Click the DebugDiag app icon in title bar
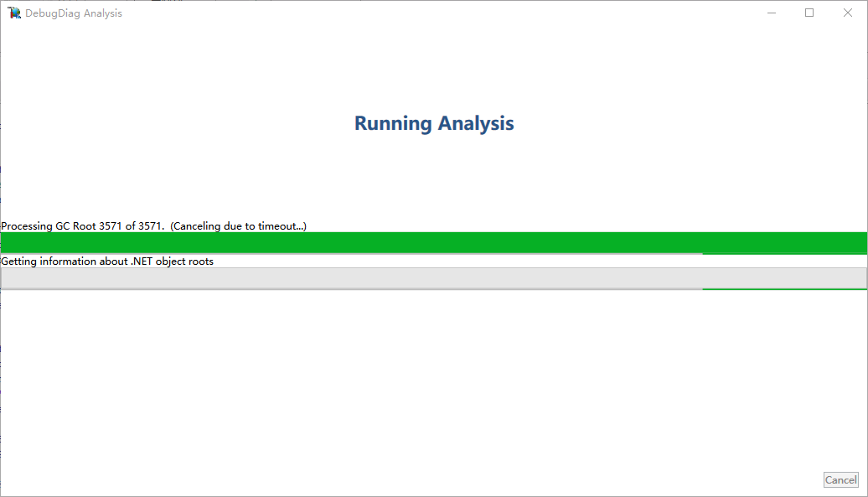Viewport: 868px width, 497px height. click(x=14, y=13)
